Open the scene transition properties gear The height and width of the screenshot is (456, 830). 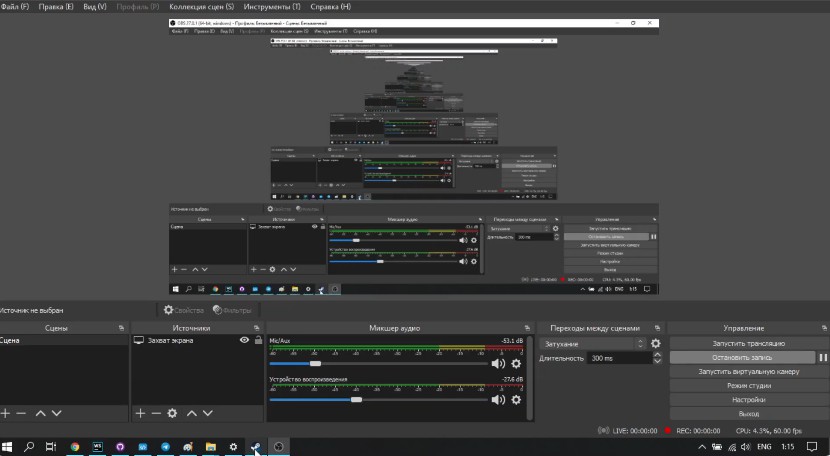pyautogui.click(x=656, y=343)
